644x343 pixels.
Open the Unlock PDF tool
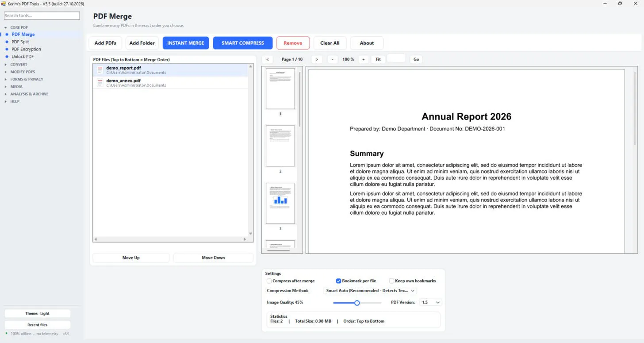[23, 57]
